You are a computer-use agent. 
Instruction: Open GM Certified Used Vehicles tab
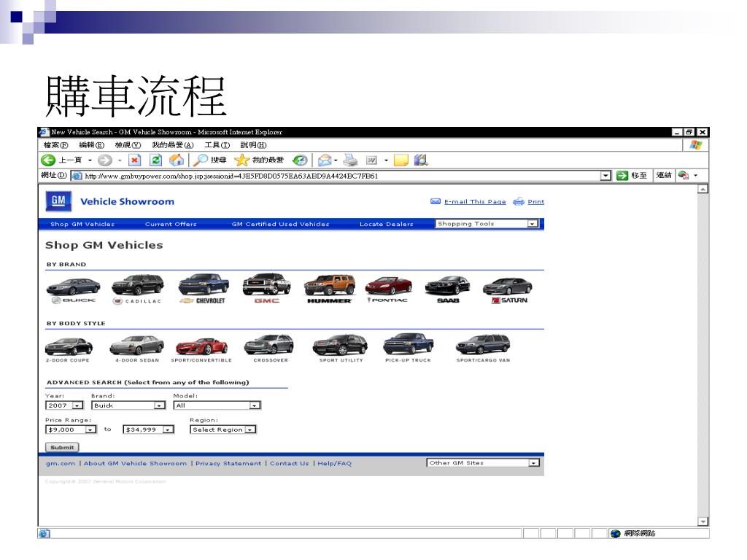[280, 224]
